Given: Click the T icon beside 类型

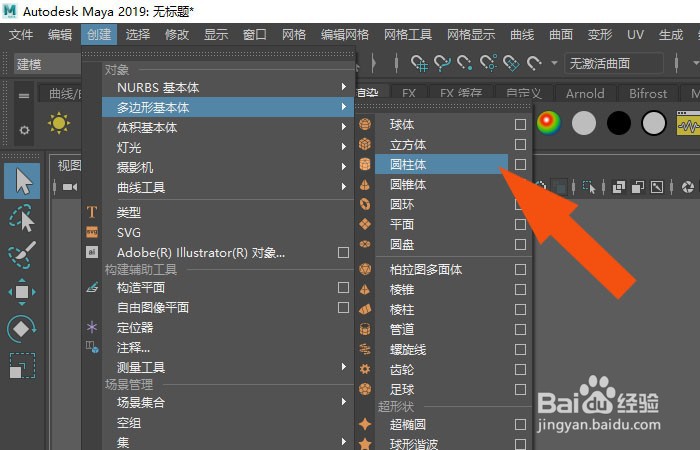Looking at the screenshot, I should [x=92, y=212].
